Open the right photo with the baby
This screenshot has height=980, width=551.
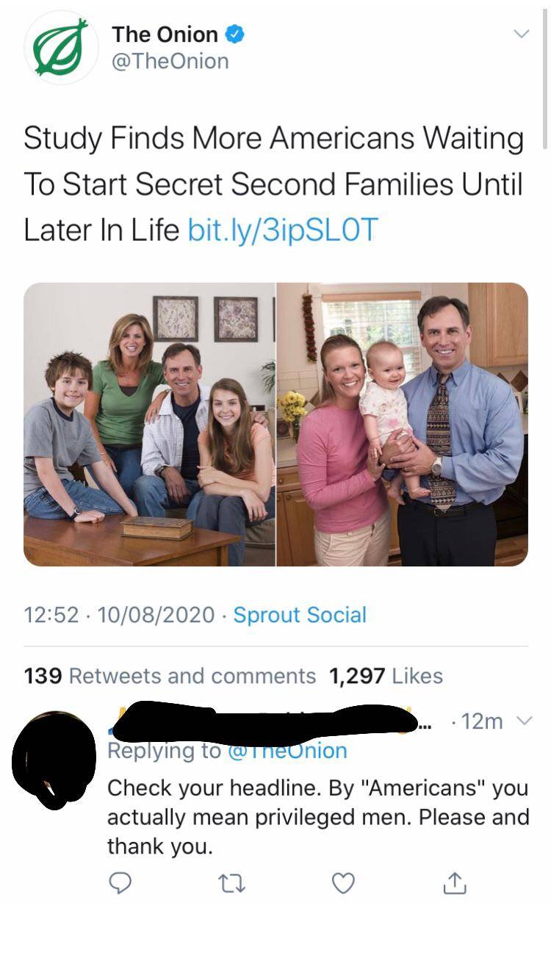click(403, 424)
